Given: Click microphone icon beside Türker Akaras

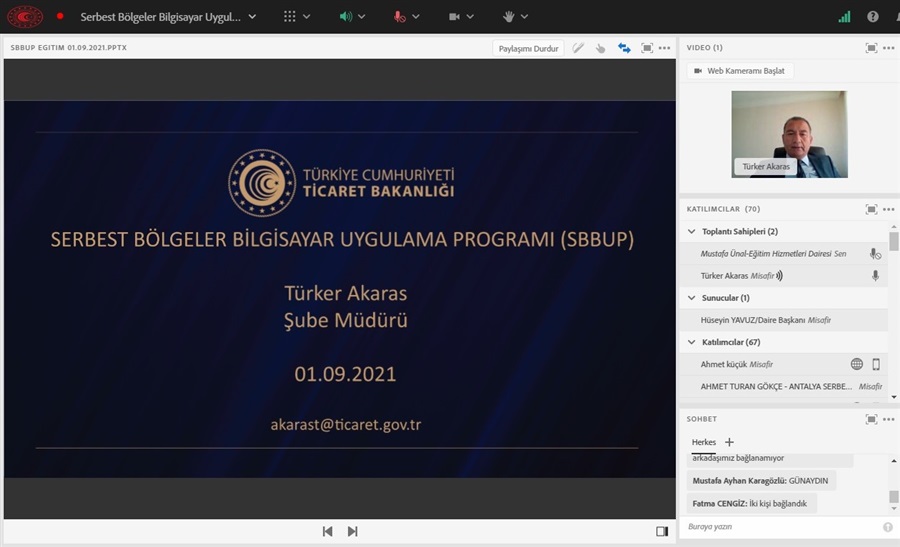Looking at the screenshot, I should tap(875, 276).
